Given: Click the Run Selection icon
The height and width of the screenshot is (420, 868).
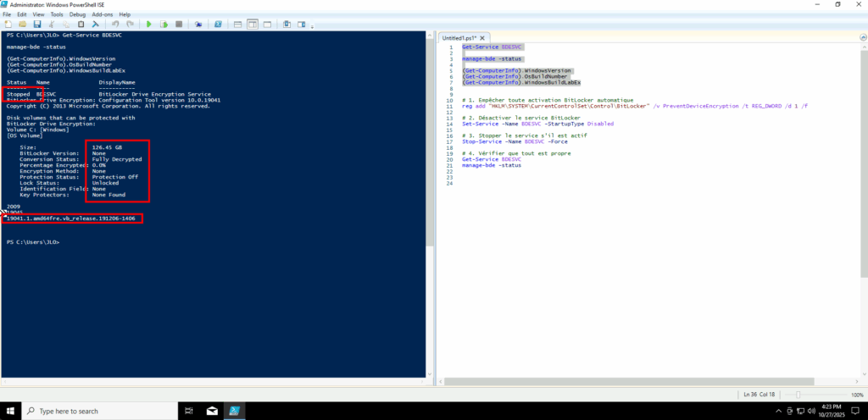Looking at the screenshot, I should [x=164, y=24].
